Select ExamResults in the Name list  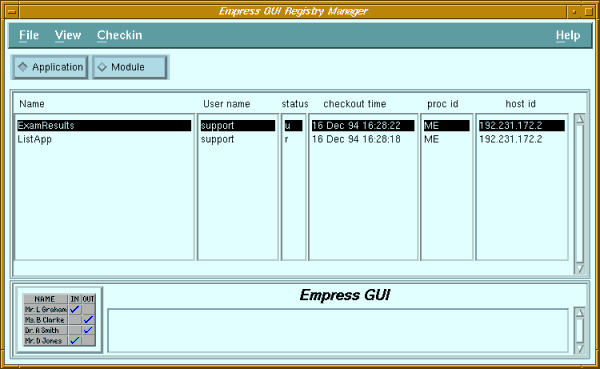click(104, 126)
